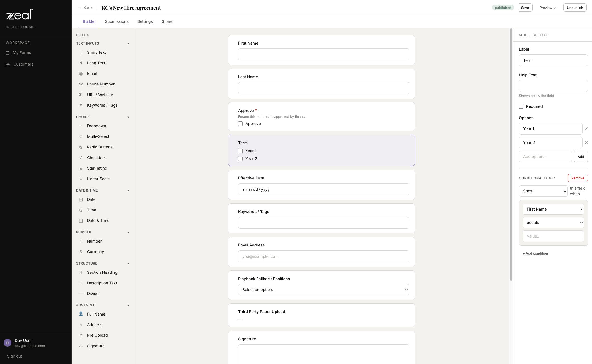
Task: Click the Date calendar icon
Action: (x=81, y=199)
